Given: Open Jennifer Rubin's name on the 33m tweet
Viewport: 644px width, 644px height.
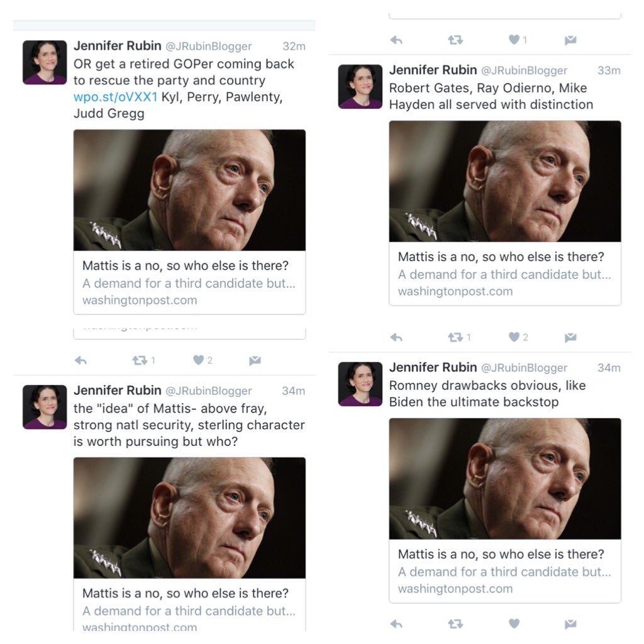Looking at the screenshot, I should click(433, 70).
